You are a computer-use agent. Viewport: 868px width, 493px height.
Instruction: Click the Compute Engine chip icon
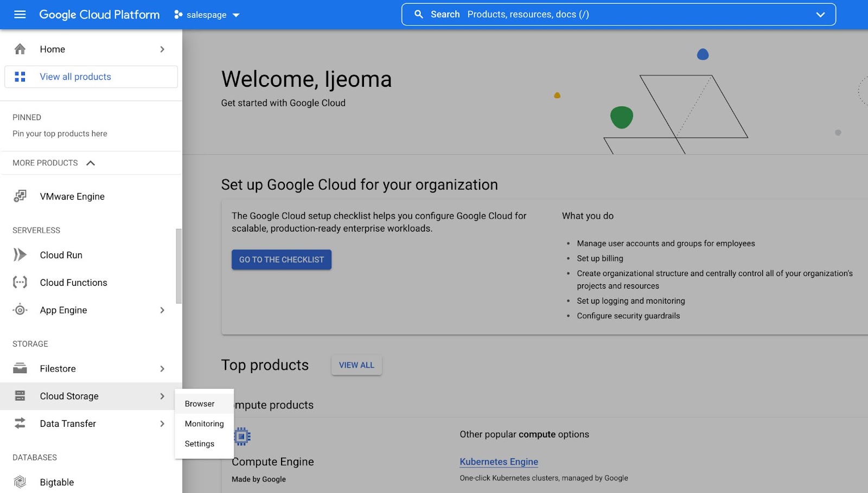(x=242, y=436)
